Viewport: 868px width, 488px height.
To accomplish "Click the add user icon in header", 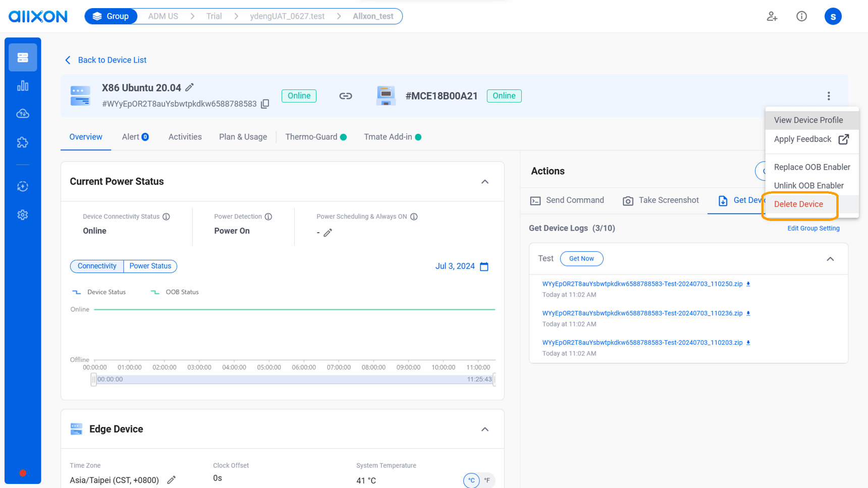I will coord(772,17).
